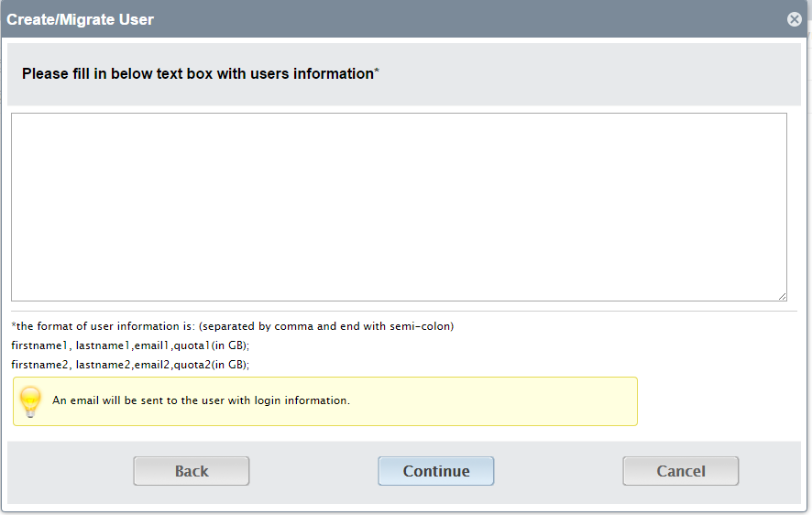The width and height of the screenshot is (812, 515).
Task: Click the gray footer bar between Back and Continue
Action: coord(313,471)
